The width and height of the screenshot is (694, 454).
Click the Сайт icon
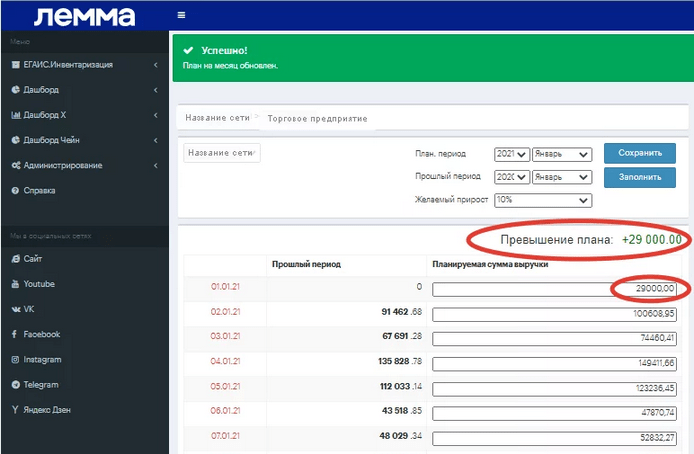15,259
